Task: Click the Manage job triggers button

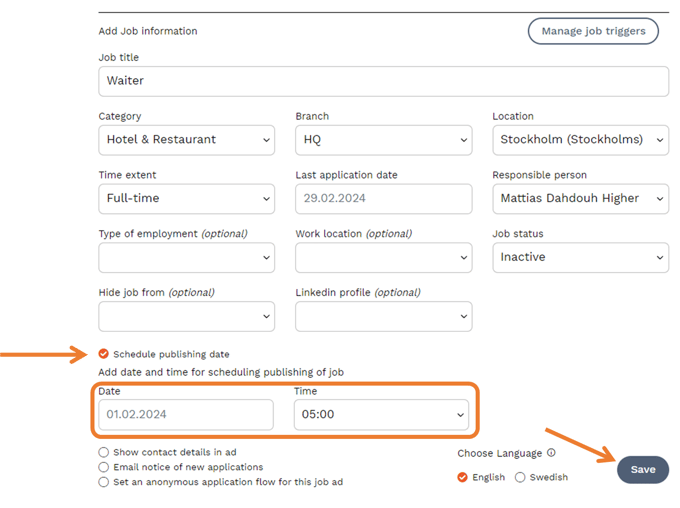Action: pyautogui.click(x=593, y=31)
